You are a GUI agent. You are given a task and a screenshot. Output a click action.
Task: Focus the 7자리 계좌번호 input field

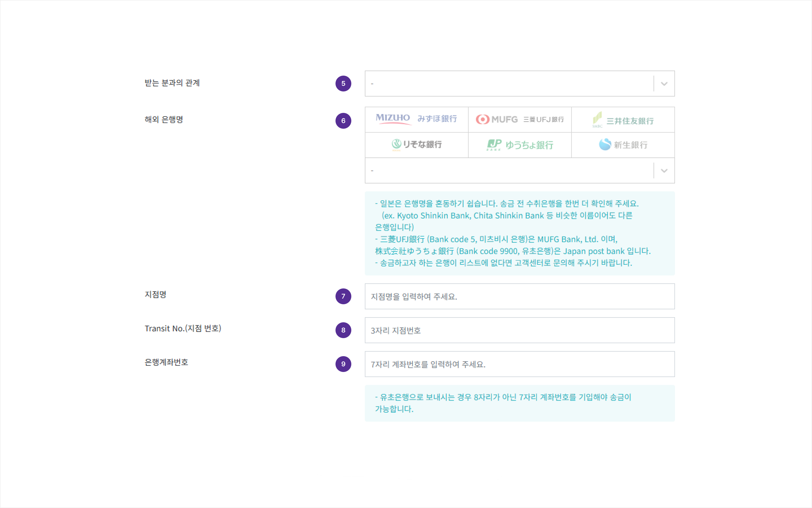coord(520,364)
